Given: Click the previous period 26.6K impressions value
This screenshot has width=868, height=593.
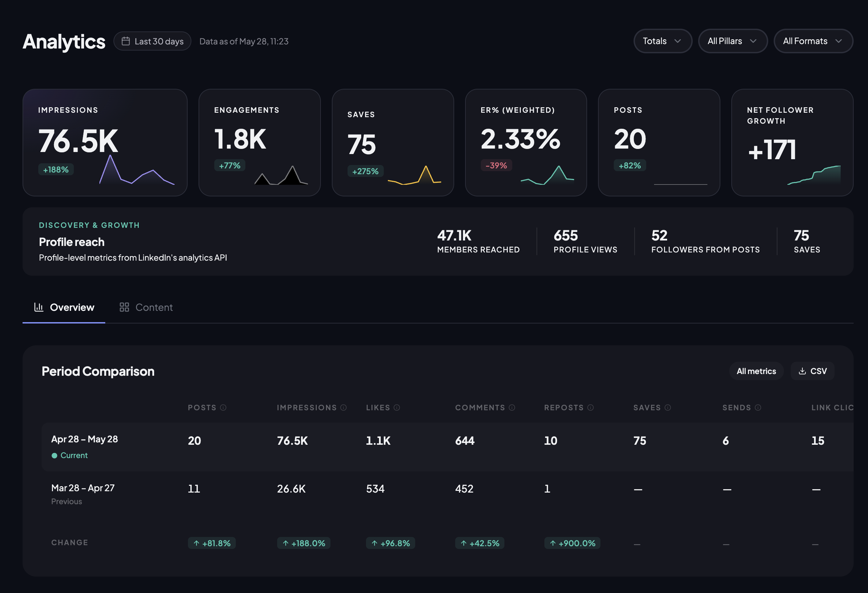Looking at the screenshot, I should tap(291, 488).
